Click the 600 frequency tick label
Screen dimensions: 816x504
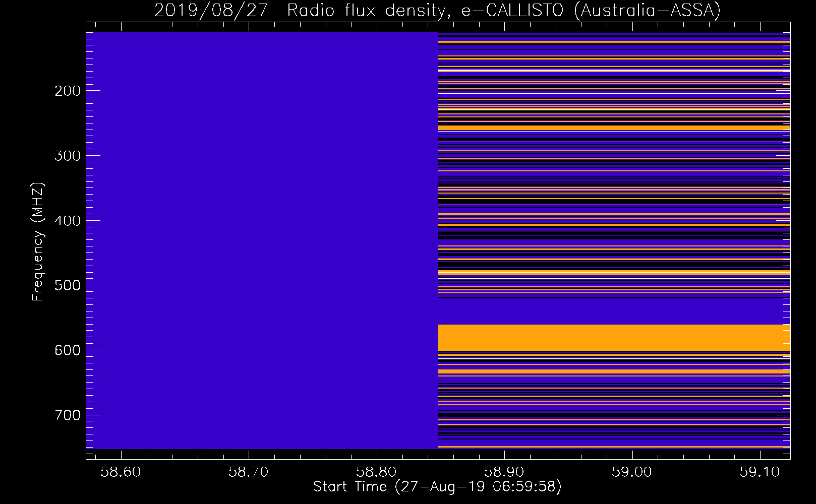67,350
